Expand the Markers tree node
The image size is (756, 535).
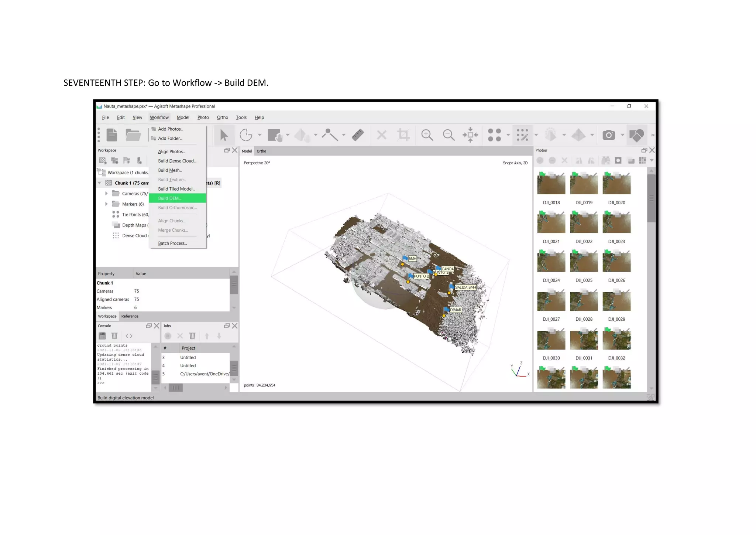click(x=106, y=204)
